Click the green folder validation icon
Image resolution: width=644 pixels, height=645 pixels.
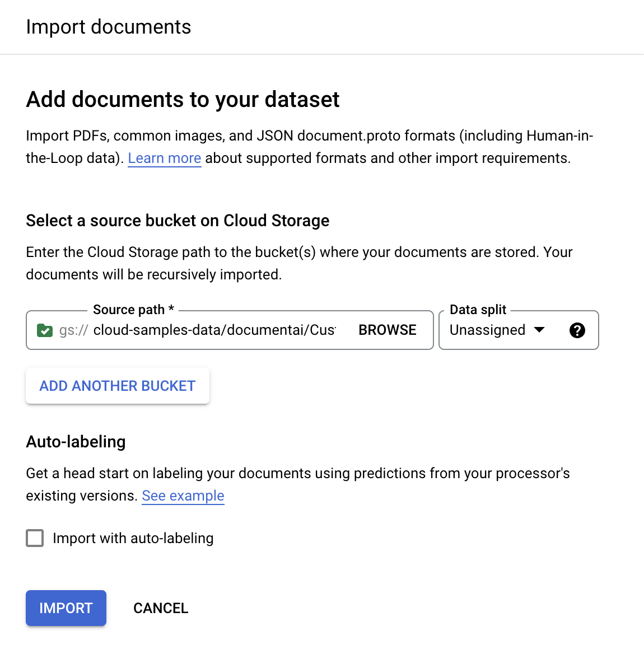[x=44, y=330]
